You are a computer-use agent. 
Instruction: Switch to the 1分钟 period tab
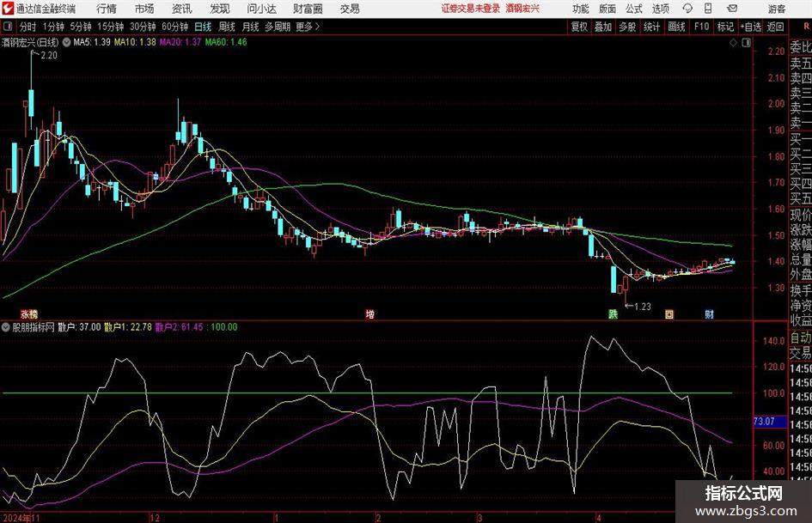coord(53,27)
